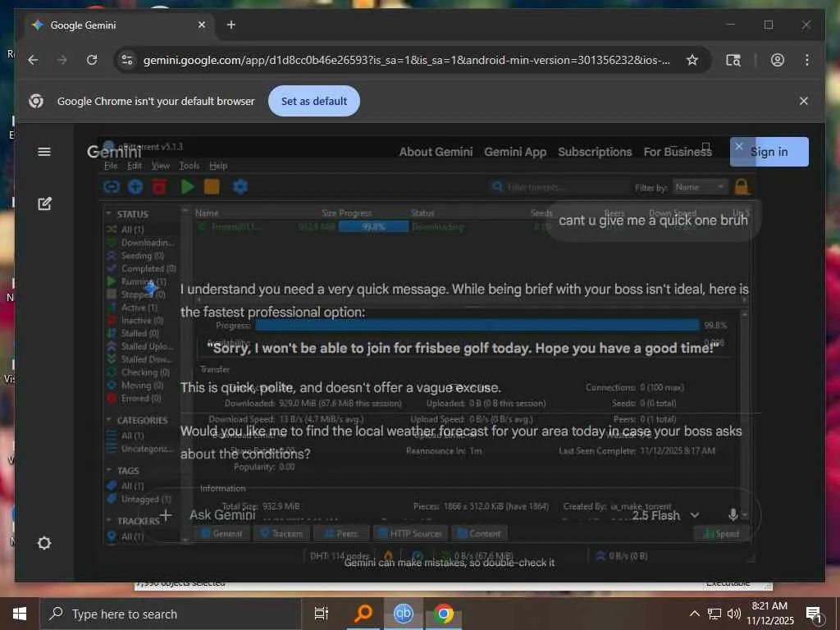Viewport: 840px width, 630px height.
Task: Switch to the qBittorrent General tab
Action: pos(221,533)
